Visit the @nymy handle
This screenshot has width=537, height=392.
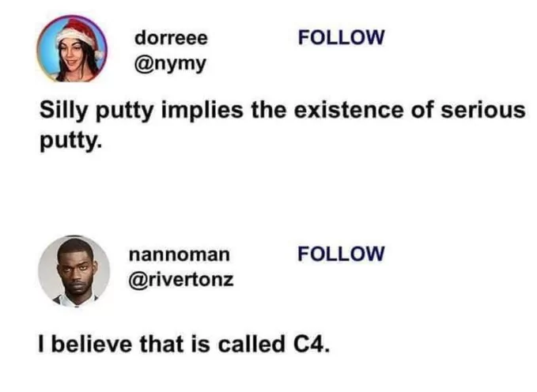coord(169,63)
